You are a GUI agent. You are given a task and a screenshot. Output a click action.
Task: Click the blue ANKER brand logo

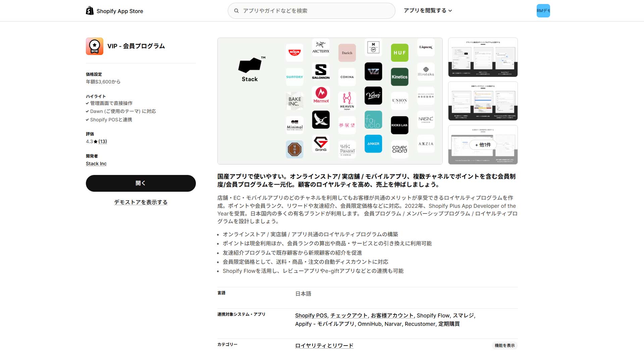point(373,144)
